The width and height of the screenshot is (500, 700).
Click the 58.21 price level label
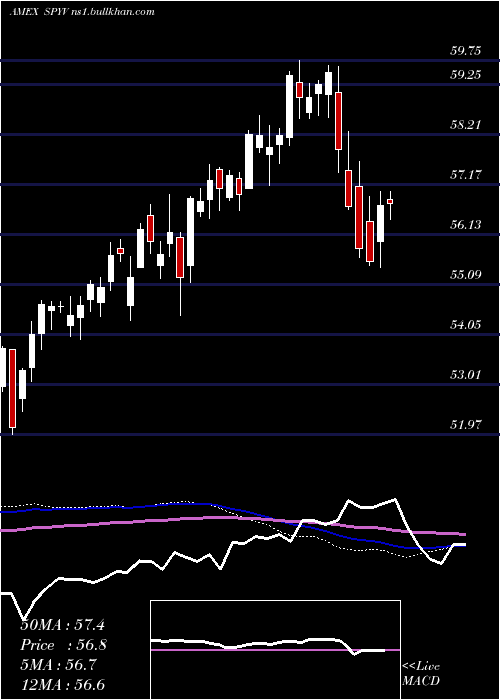(x=466, y=125)
